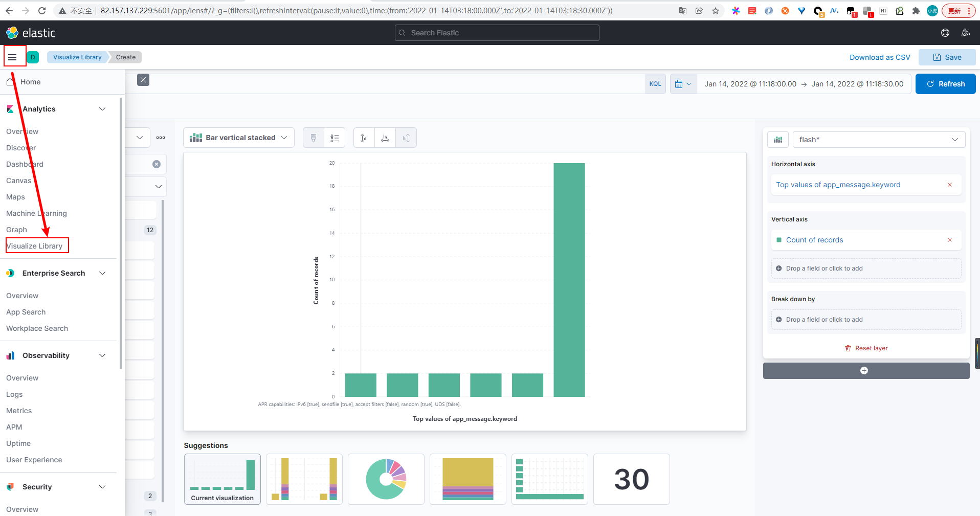Click the layer chart type icon

click(x=778, y=140)
